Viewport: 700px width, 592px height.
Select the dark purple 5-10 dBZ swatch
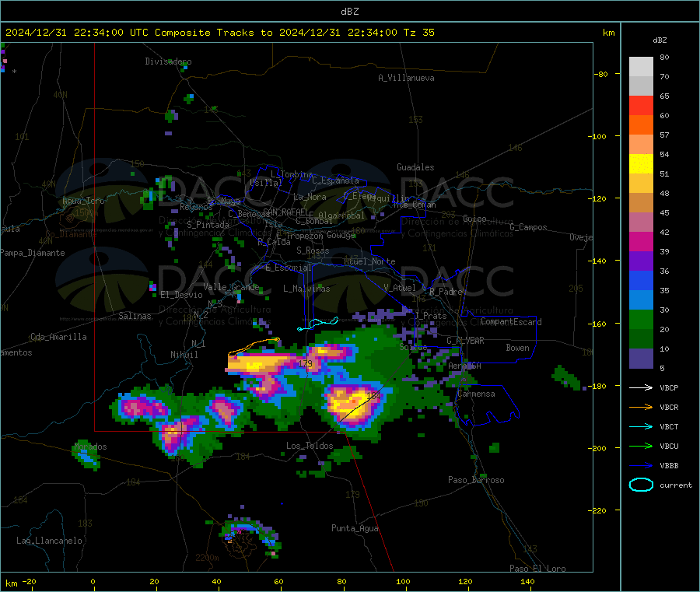tap(641, 359)
